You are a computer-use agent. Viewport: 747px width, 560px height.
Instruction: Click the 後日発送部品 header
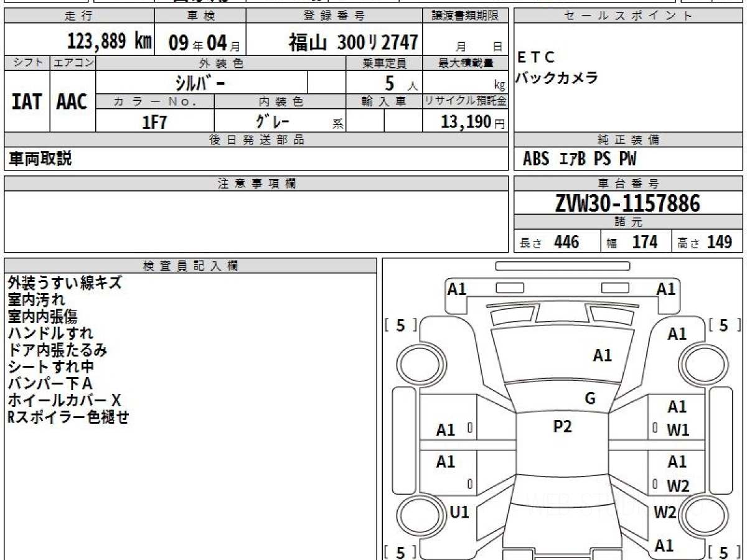pos(256,140)
